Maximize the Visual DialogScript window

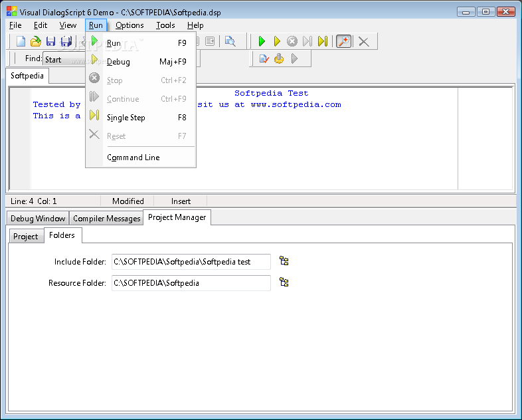(485, 12)
